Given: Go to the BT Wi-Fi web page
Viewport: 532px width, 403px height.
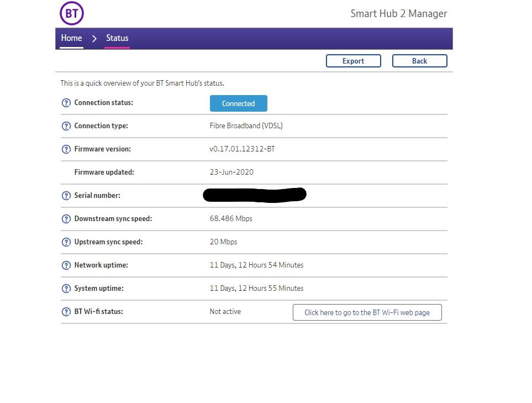Looking at the screenshot, I should (x=367, y=312).
